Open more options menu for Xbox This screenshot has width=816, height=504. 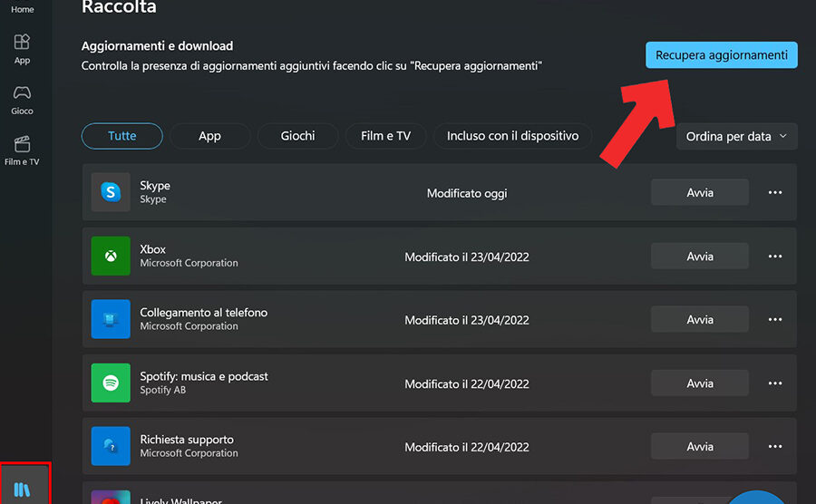774,257
